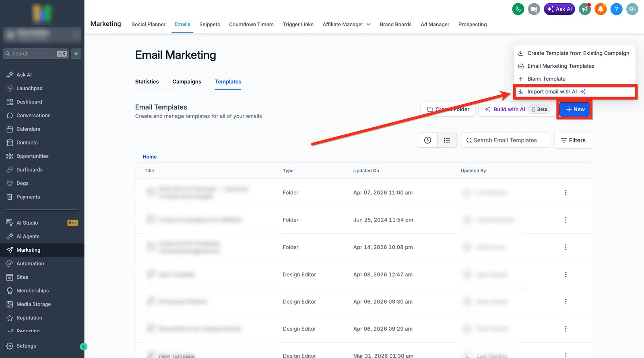Open options for the Apr 07, 2026 folder row
This screenshot has height=358, width=644.
(566, 192)
